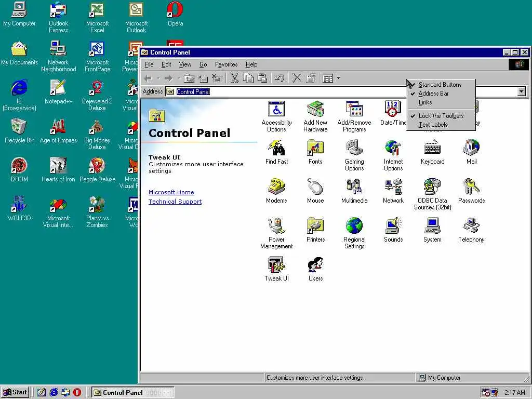
Task: Open the View menu
Action: [x=185, y=64]
